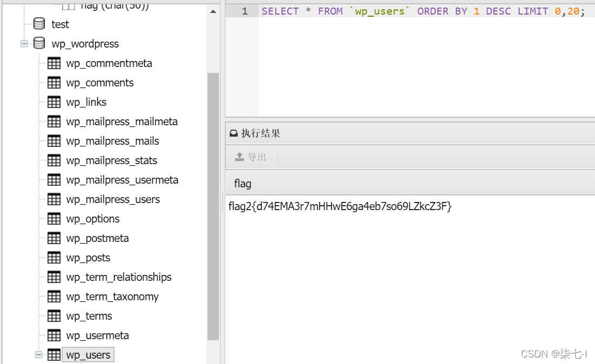Click the 执行结果 results panel header
595x364 pixels.
(x=411, y=133)
